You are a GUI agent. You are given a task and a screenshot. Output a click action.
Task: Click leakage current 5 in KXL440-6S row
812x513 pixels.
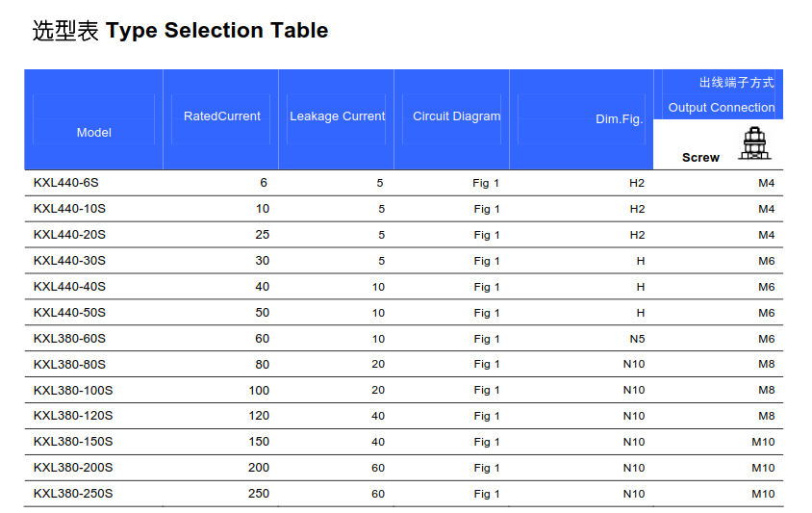click(x=380, y=183)
